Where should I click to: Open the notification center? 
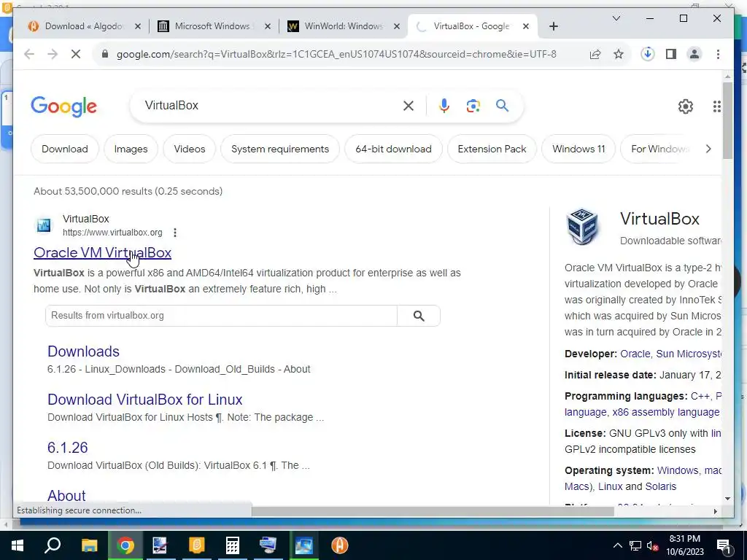coord(724,545)
